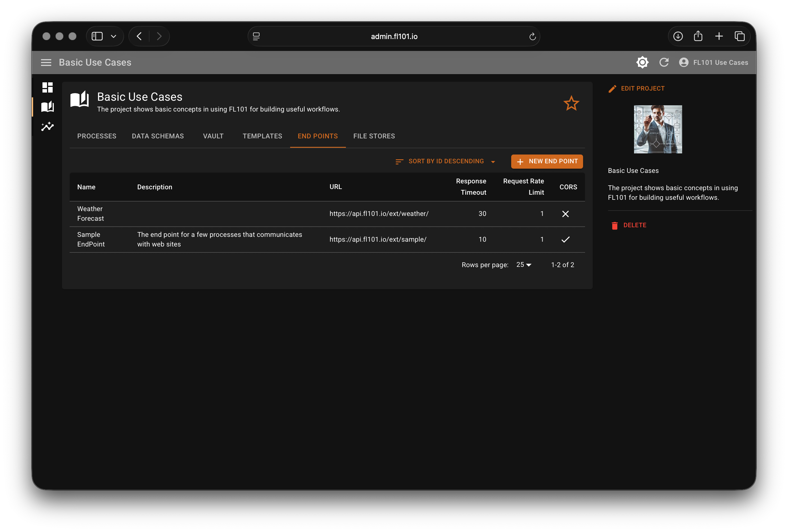Image resolution: width=788 pixels, height=532 pixels.
Task: Select the projects book icon in sidebar
Action: (48, 107)
